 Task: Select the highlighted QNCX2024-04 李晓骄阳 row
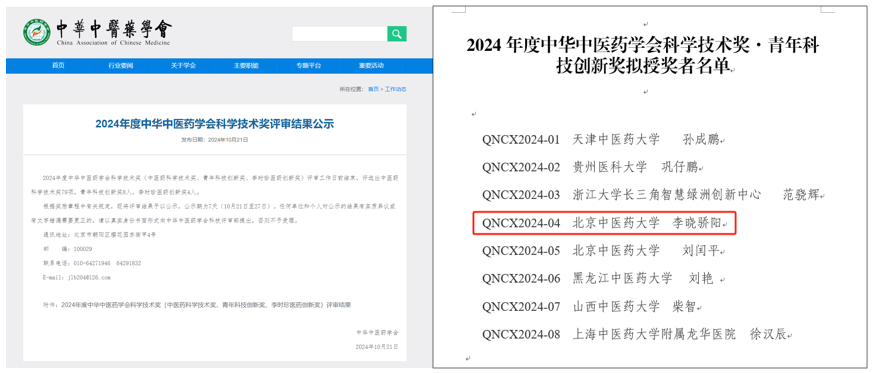pos(605,223)
